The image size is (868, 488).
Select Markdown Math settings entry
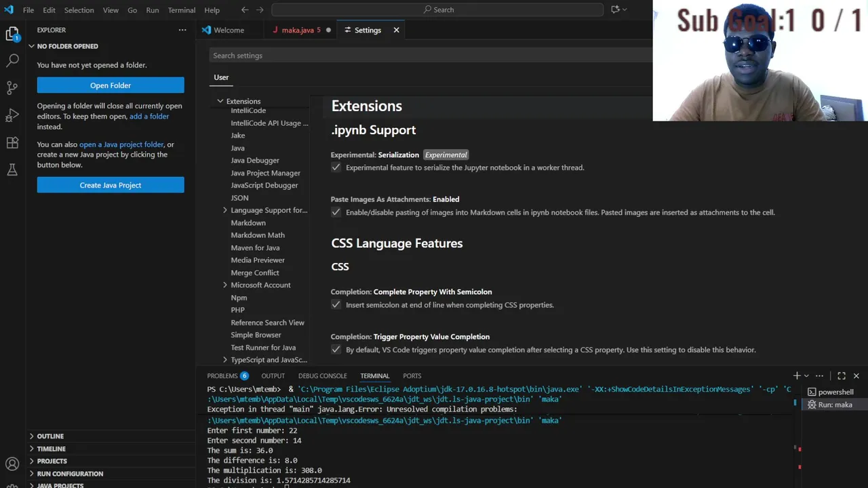click(x=258, y=235)
